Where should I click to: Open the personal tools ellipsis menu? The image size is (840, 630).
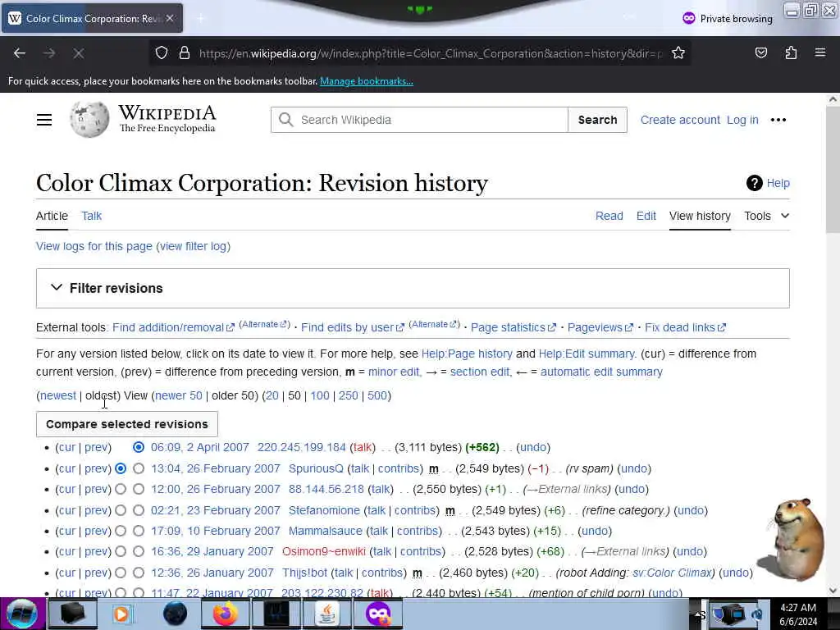coord(778,120)
